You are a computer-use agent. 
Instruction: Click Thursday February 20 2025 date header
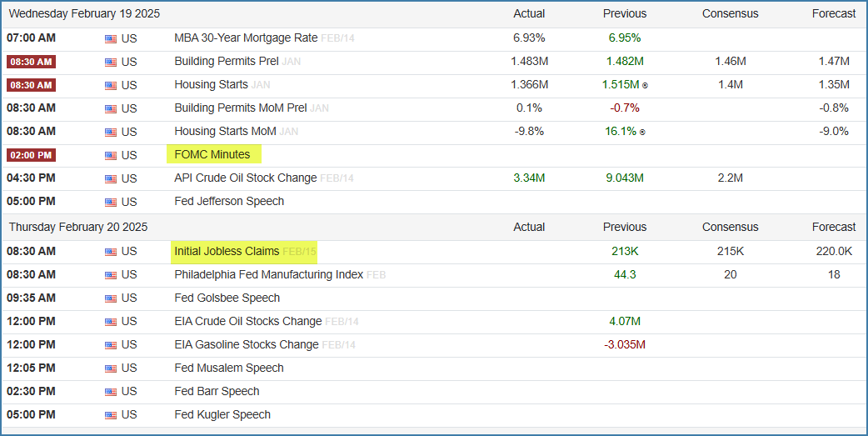78,227
